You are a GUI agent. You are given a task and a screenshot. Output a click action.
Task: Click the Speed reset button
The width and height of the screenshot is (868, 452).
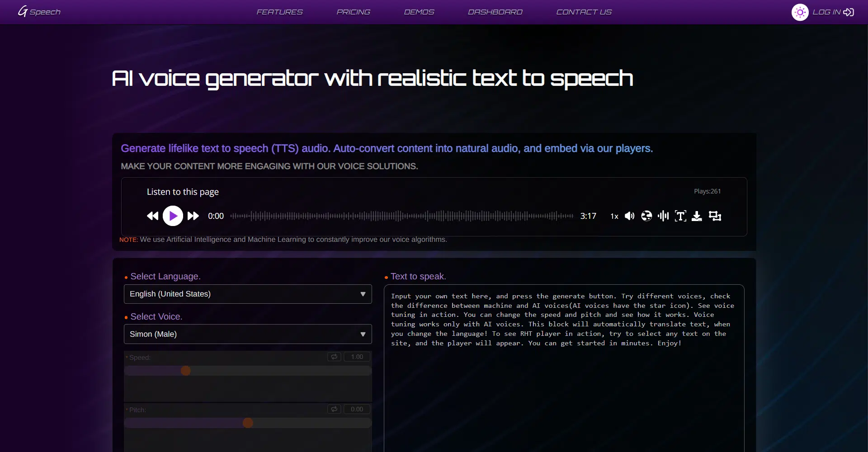coord(334,357)
